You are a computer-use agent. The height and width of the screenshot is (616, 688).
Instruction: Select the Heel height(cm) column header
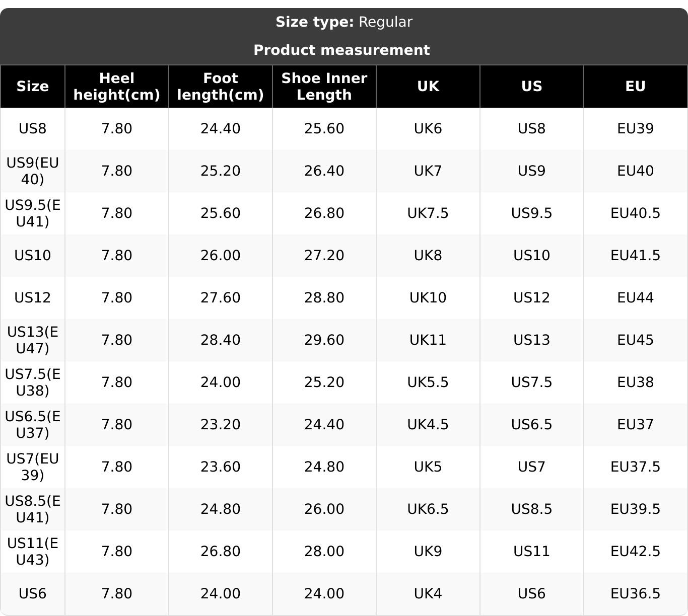(x=117, y=86)
